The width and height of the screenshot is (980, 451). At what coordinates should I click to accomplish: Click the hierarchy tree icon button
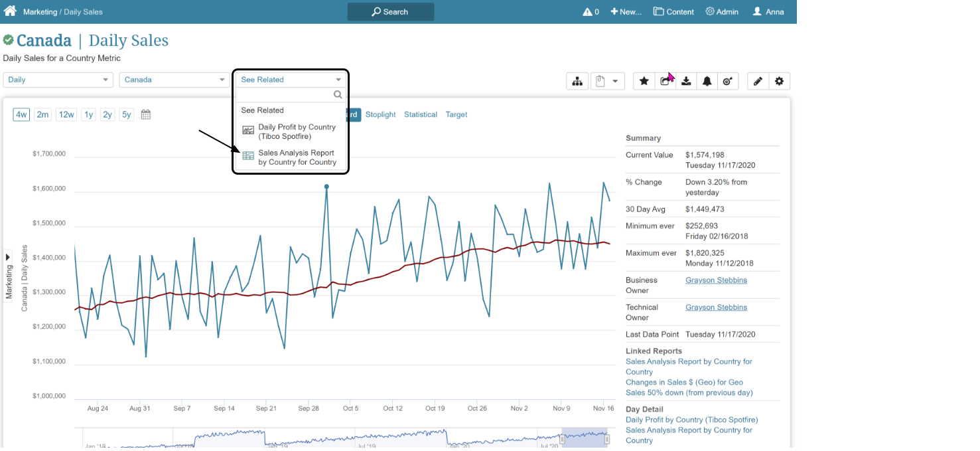(577, 81)
